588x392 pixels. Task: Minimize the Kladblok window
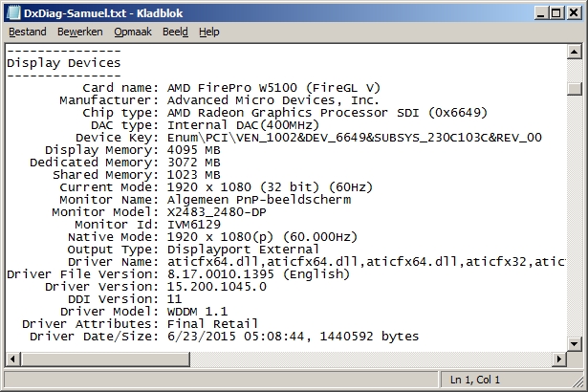click(540, 13)
